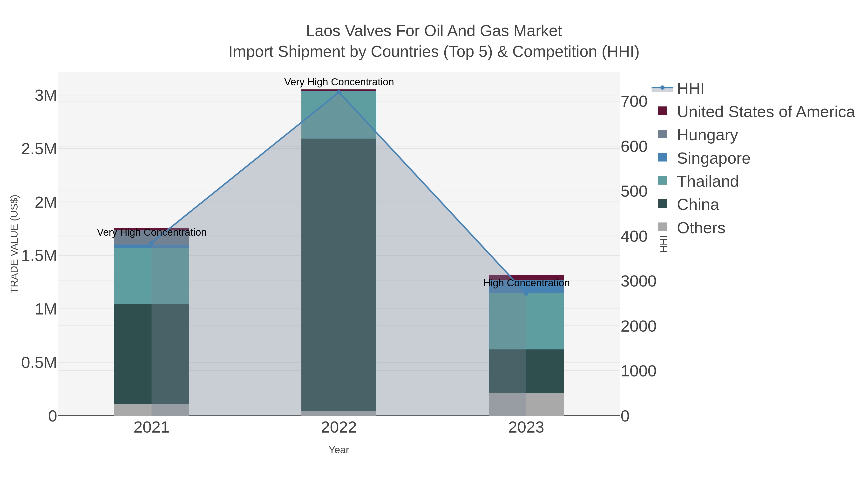This screenshot has height=488, width=868.
Task: Click the China bar segment for 2023
Action: pyautogui.click(x=526, y=371)
